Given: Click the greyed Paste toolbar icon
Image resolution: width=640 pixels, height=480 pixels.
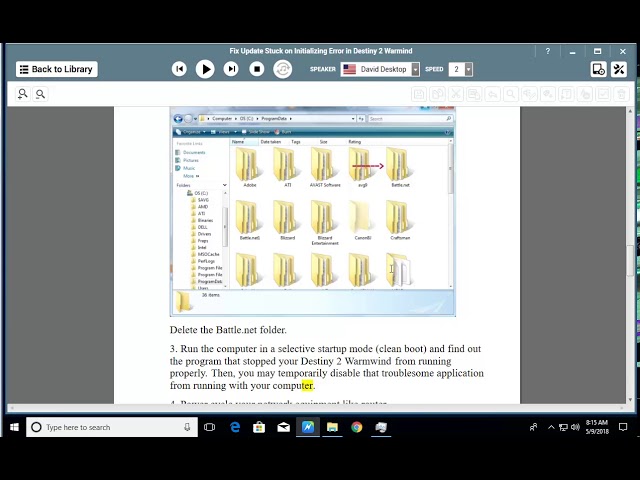Looking at the screenshot, I should [x=474, y=94].
